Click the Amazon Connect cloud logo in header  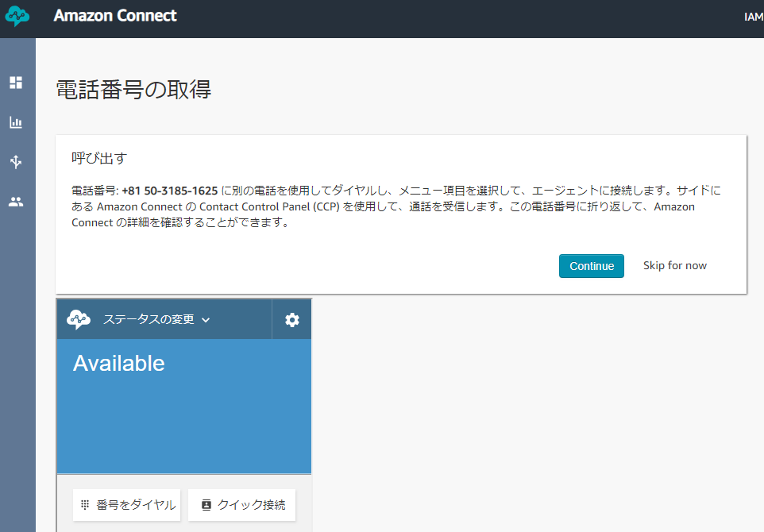pos(17,16)
